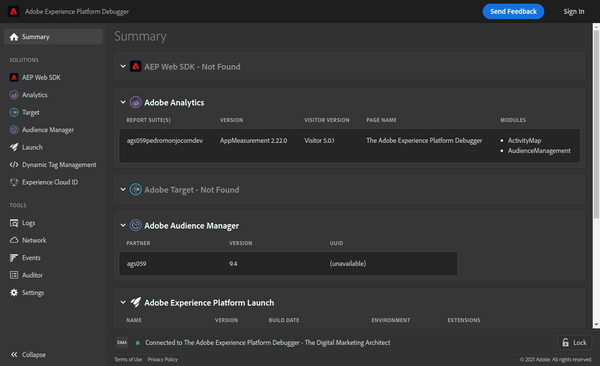Click the Network cloud icon

pos(14,240)
